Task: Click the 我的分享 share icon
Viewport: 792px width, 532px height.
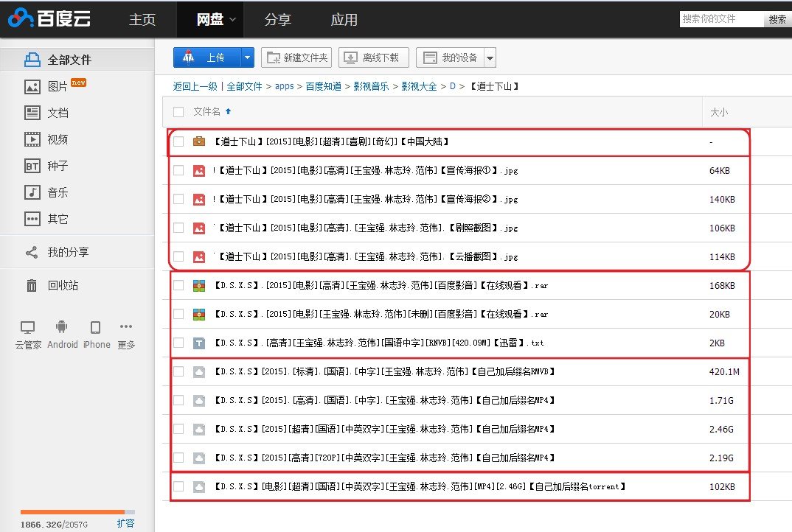Action: tap(32, 252)
